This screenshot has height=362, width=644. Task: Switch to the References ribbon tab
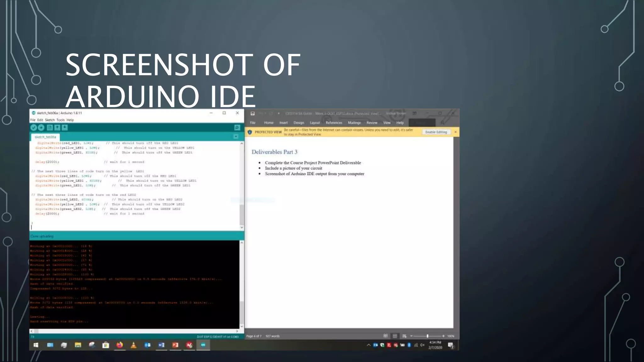click(334, 123)
